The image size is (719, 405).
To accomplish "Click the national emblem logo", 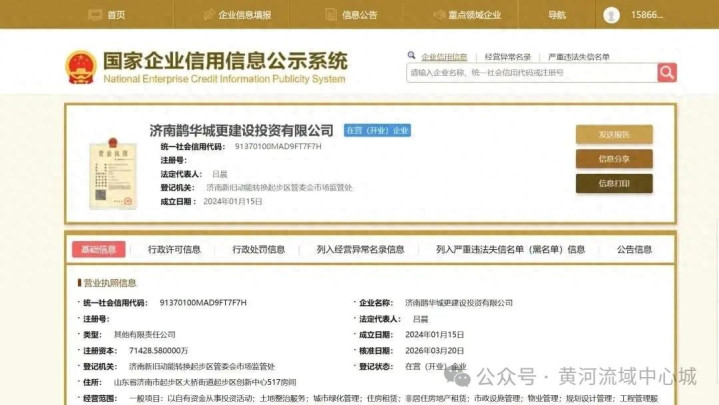I will click(81, 67).
